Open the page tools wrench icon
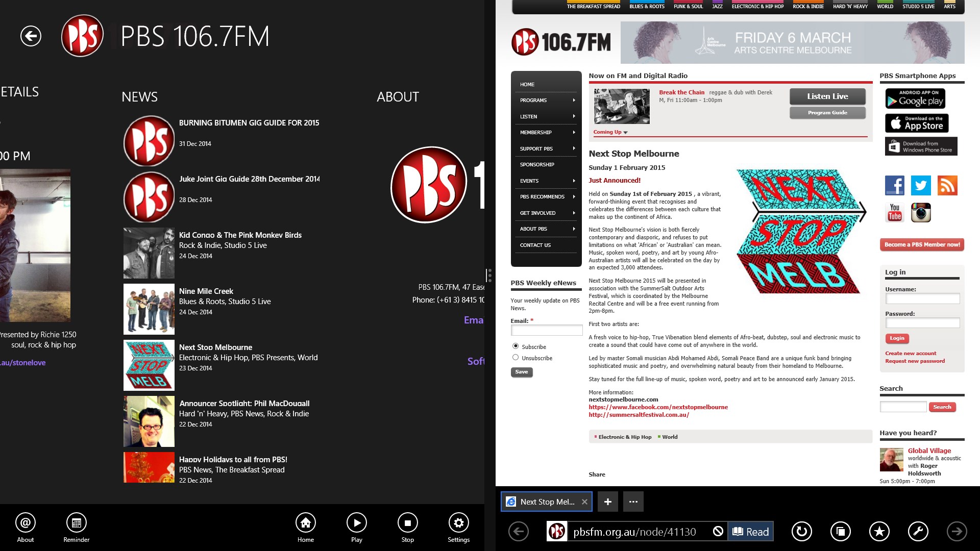The image size is (980, 551). point(918,532)
